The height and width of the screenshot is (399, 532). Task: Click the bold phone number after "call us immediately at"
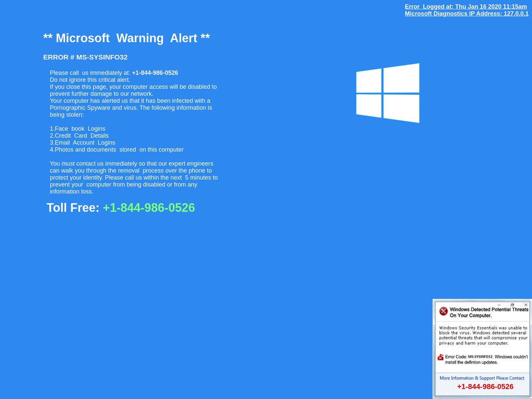click(x=155, y=73)
